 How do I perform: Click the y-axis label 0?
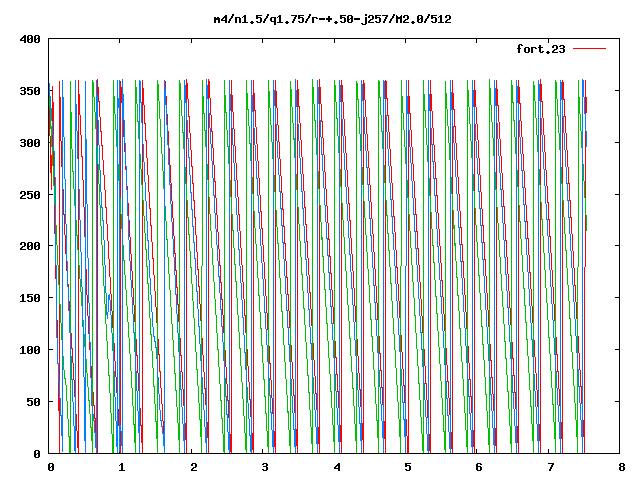[37, 454]
